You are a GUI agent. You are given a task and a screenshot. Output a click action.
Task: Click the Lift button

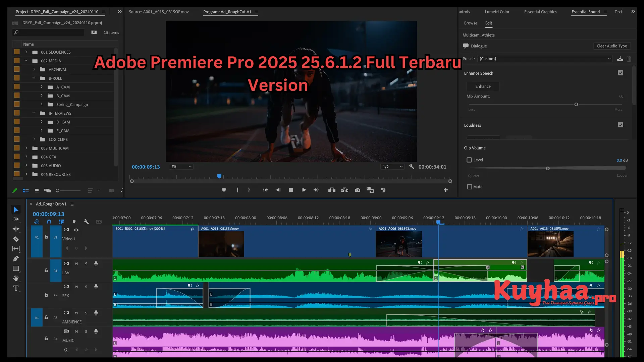coord(332,190)
